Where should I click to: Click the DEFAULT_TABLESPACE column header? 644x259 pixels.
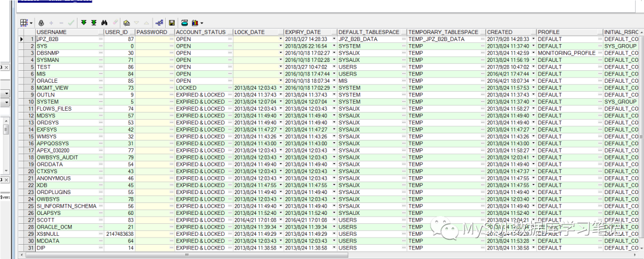[372, 32]
